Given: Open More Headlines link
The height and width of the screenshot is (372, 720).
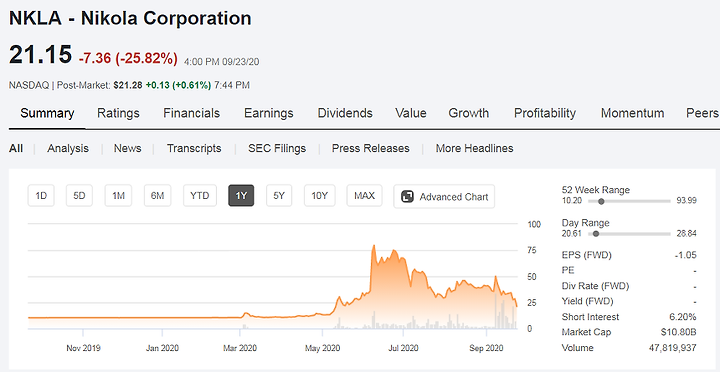Looking at the screenshot, I should (474, 148).
